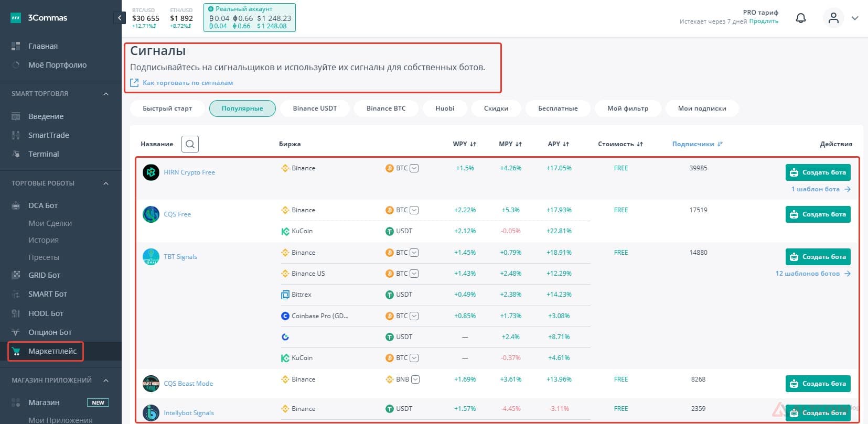Open DCA Бот in the sidebar
The image size is (868, 424).
43,205
